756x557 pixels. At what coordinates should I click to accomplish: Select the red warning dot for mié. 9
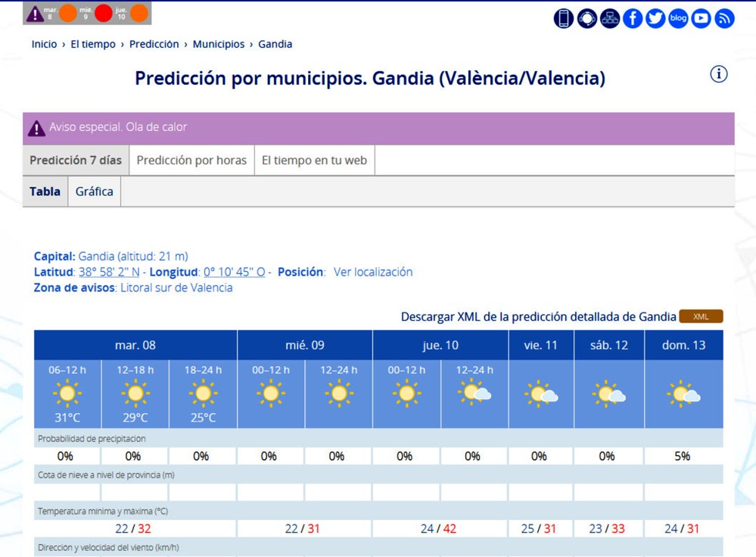pyautogui.click(x=103, y=13)
